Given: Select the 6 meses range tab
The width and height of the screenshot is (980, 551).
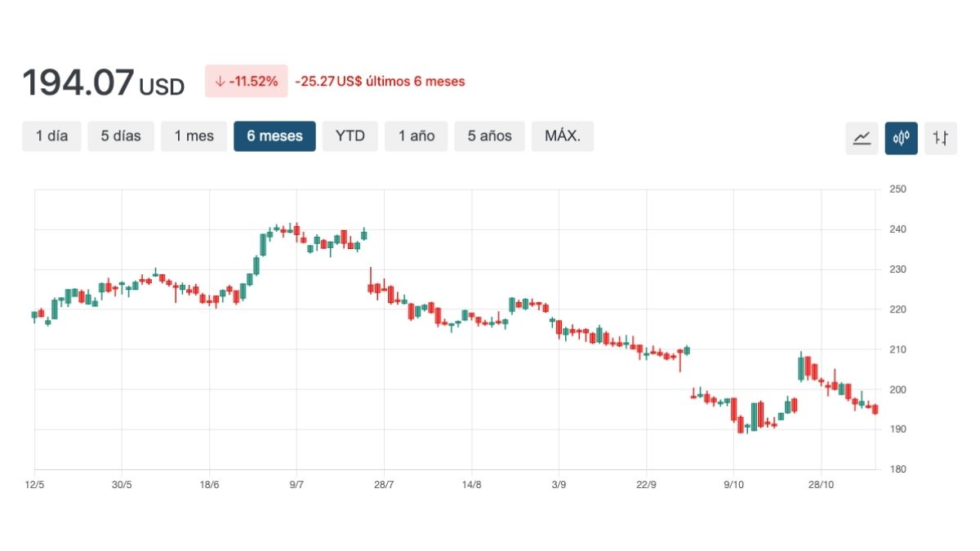Looking at the screenshot, I should point(274,136).
